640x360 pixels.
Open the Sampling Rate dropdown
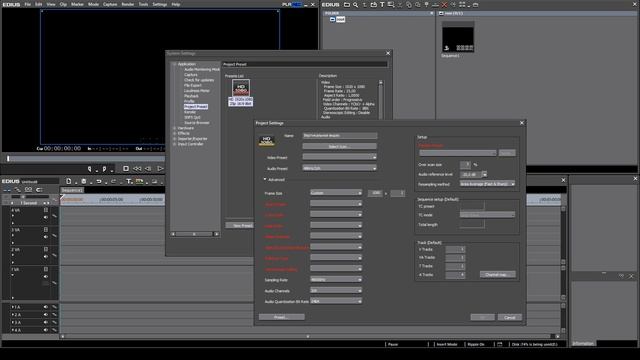[x=336, y=280]
